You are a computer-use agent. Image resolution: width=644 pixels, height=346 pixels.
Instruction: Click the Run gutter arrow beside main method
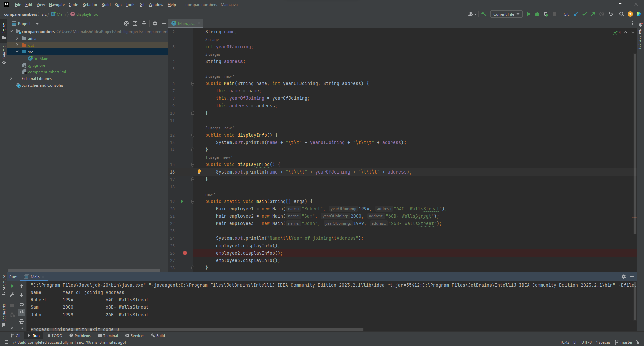point(182,201)
